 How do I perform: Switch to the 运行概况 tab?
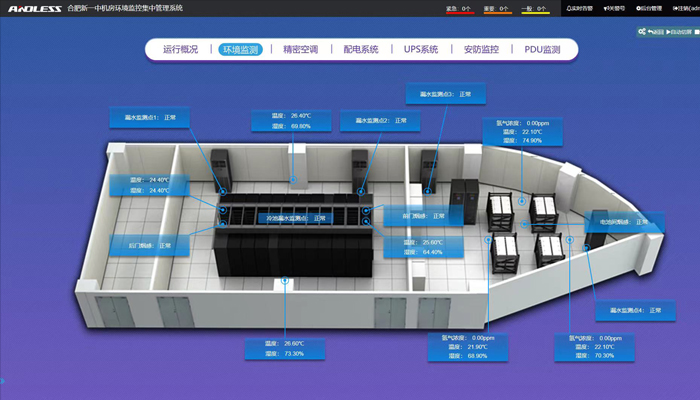[x=180, y=49]
